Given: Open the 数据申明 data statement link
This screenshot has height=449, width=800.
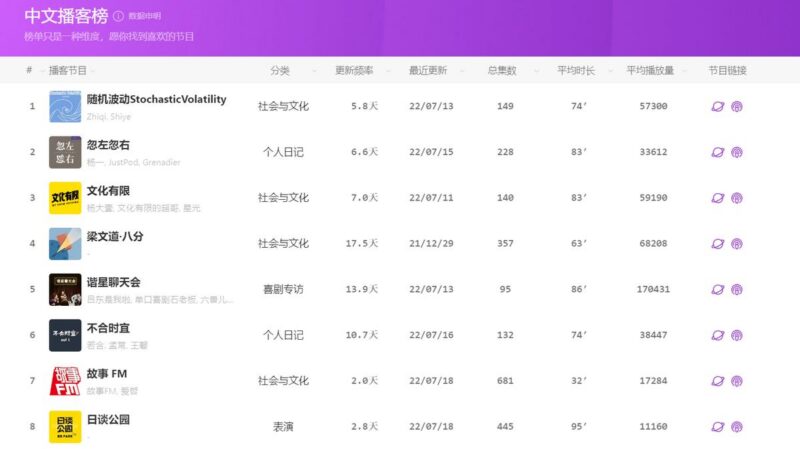Looking at the screenshot, I should pos(144,16).
